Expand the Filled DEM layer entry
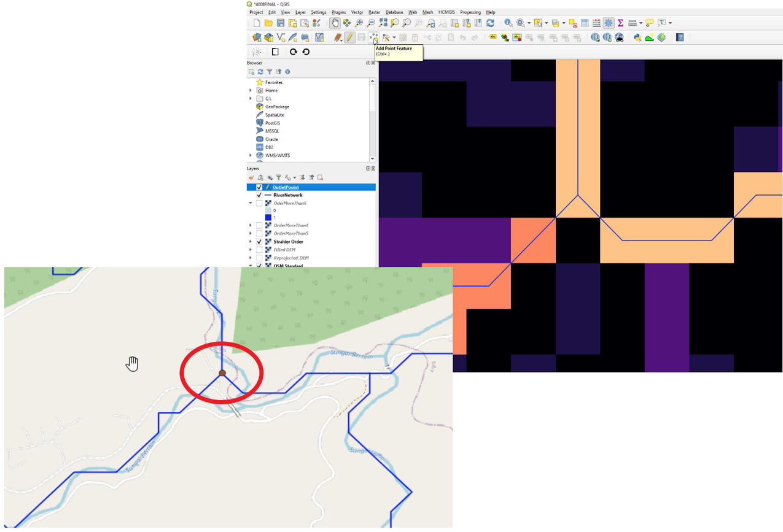Image resolution: width=783 pixels, height=532 pixels. point(250,249)
